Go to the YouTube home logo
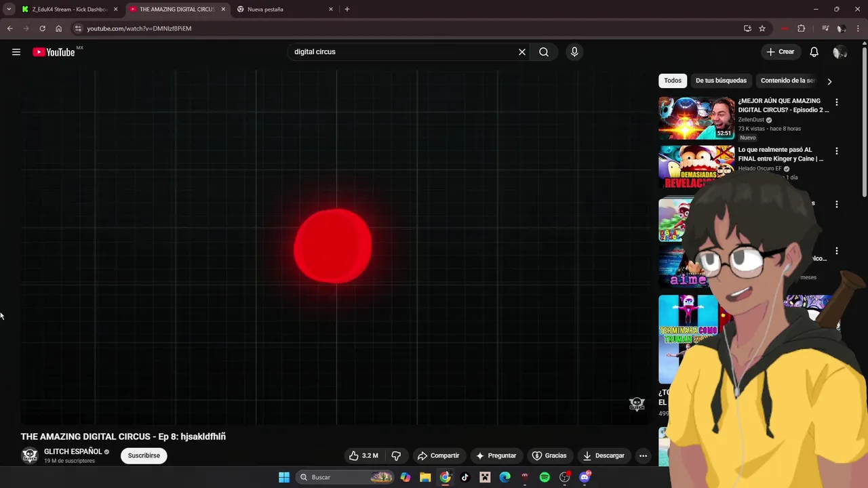This screenshot has height=488, width=868. click(x=54, y=52)
